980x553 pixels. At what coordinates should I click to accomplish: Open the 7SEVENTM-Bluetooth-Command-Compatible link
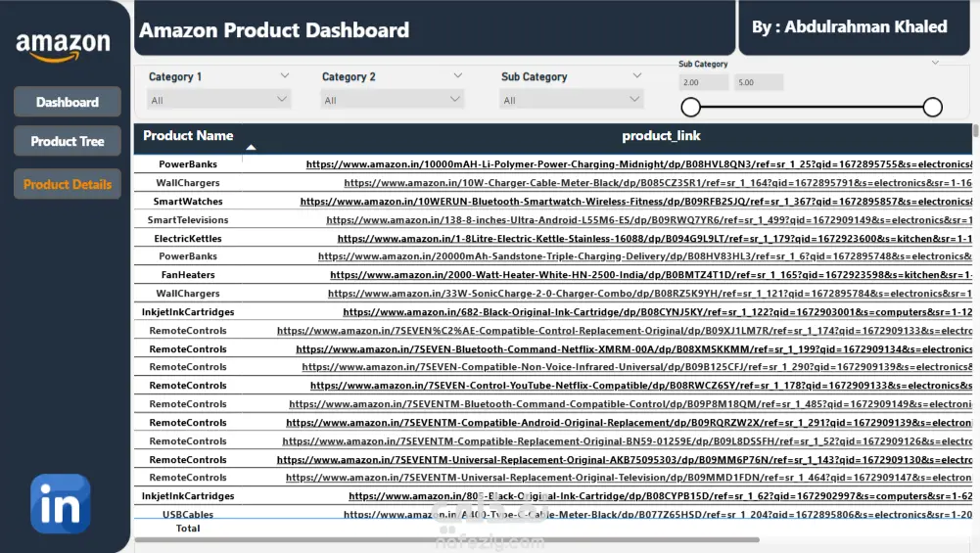[x=630, y=404]
